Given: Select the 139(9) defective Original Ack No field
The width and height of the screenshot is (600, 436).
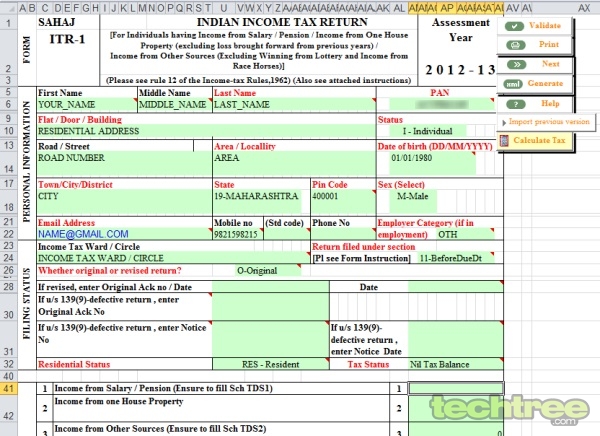Looking at the screenshot, I should point(271,307).
